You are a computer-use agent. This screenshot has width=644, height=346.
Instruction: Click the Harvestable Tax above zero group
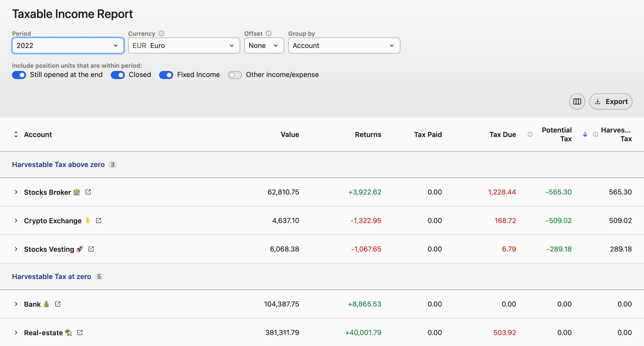click(x=58, y=164)
